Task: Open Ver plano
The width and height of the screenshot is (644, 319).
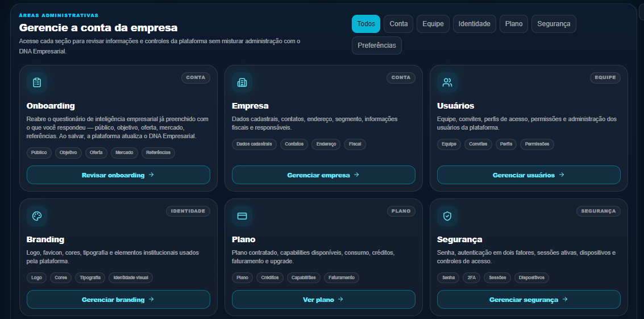Action: click(323, 300)
